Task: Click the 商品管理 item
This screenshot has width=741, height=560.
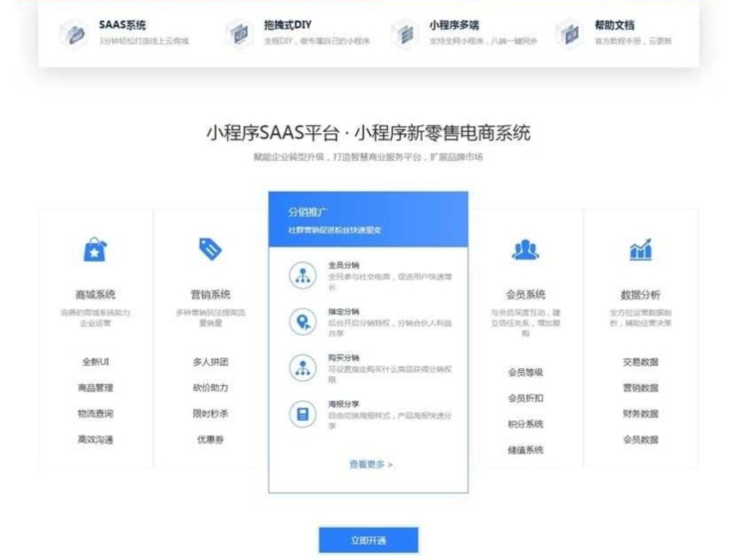Action: point(96,388)
